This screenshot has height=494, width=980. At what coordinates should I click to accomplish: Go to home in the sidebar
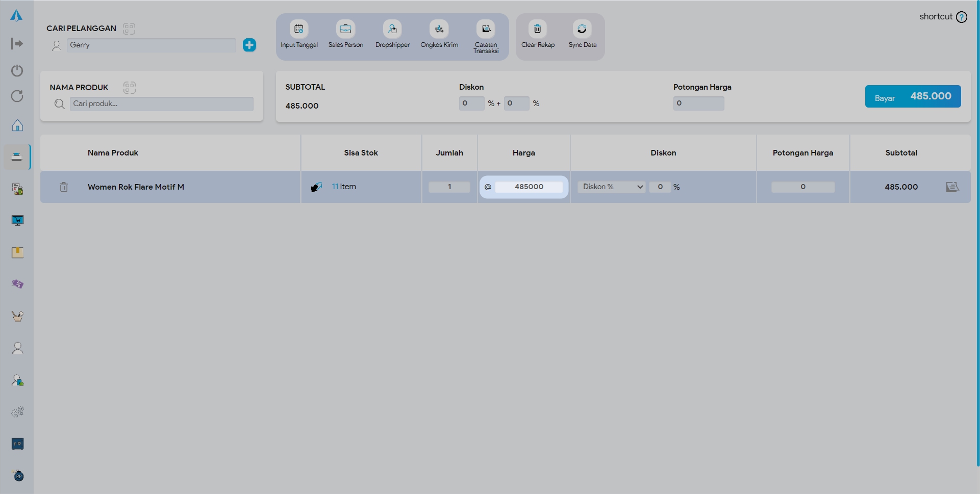17,125
